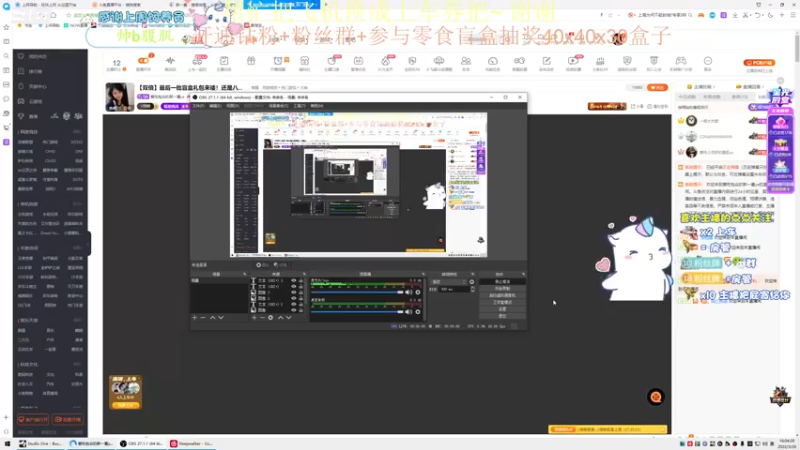
Task: Open the waveform sound icon in Huya toolbar
Action: [170, 63]
